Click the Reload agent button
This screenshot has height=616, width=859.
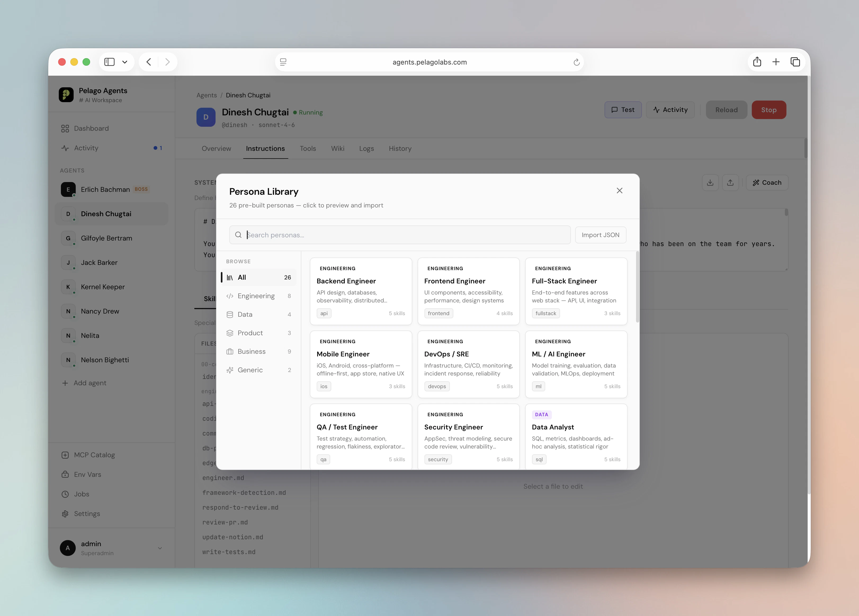pos(726,110)
